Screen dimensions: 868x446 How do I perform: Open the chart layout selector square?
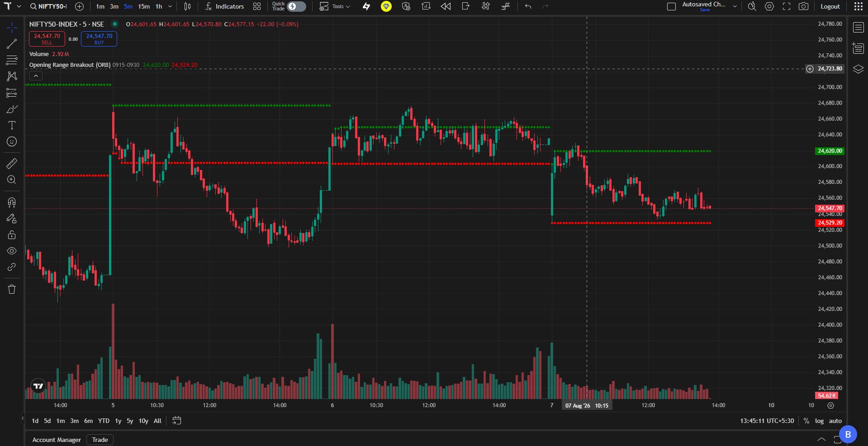672,6
